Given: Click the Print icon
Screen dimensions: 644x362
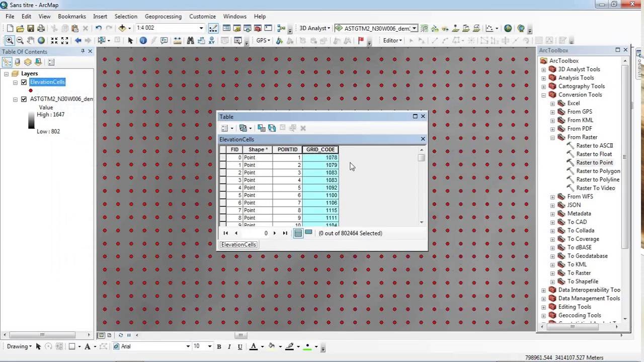Looking at the screenshot, I should 41,28.
